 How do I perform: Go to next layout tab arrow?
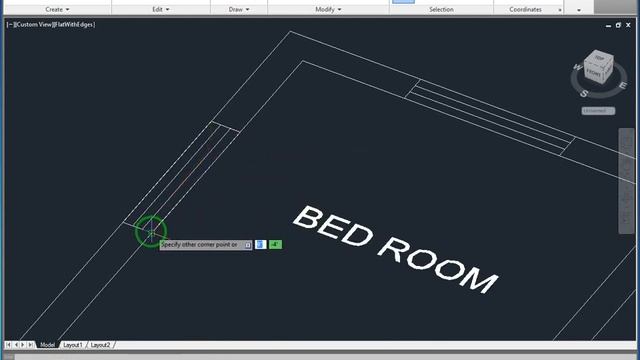tap(23, 345)
